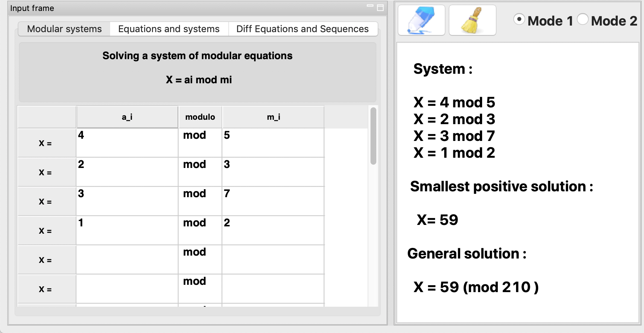Select the a_i cell containing 2
Viewport: 644px width, 333px height.
(127, 172)
